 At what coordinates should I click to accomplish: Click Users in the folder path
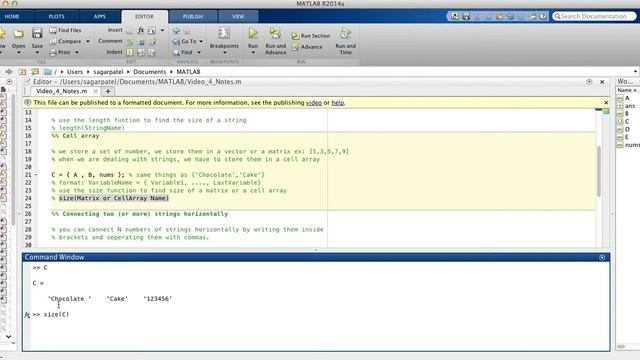click(75, 71)
